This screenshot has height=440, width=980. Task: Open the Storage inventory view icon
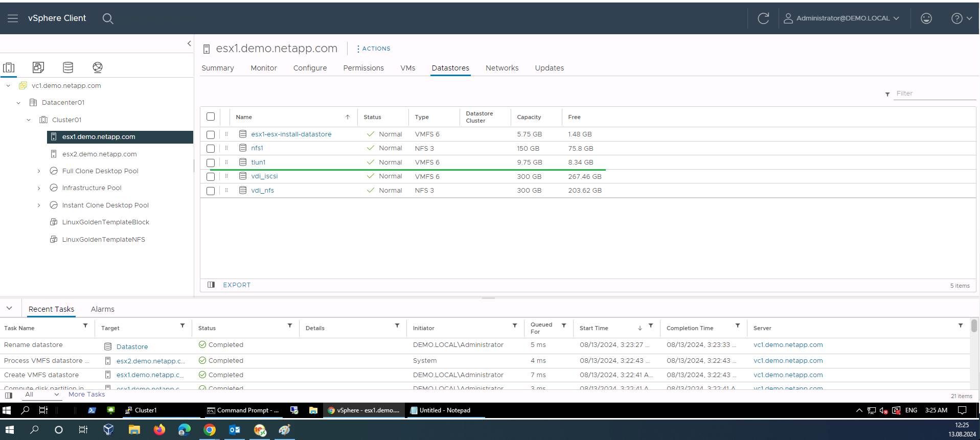pos(68,67)
